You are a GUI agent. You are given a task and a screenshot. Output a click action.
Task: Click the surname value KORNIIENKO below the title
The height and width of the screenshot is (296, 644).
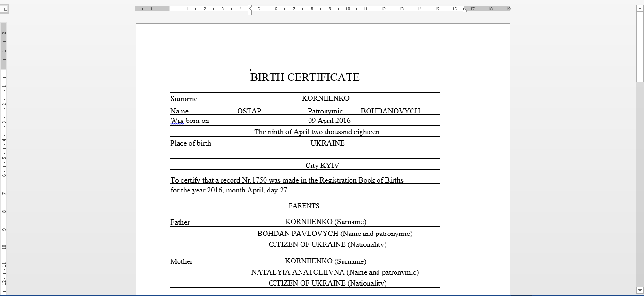326,98
